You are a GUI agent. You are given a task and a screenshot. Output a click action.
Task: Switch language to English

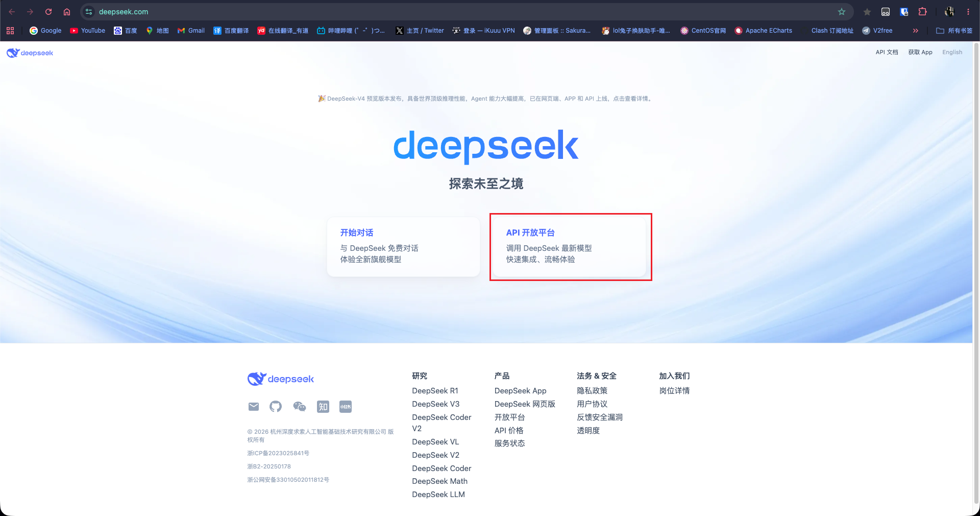952,52
